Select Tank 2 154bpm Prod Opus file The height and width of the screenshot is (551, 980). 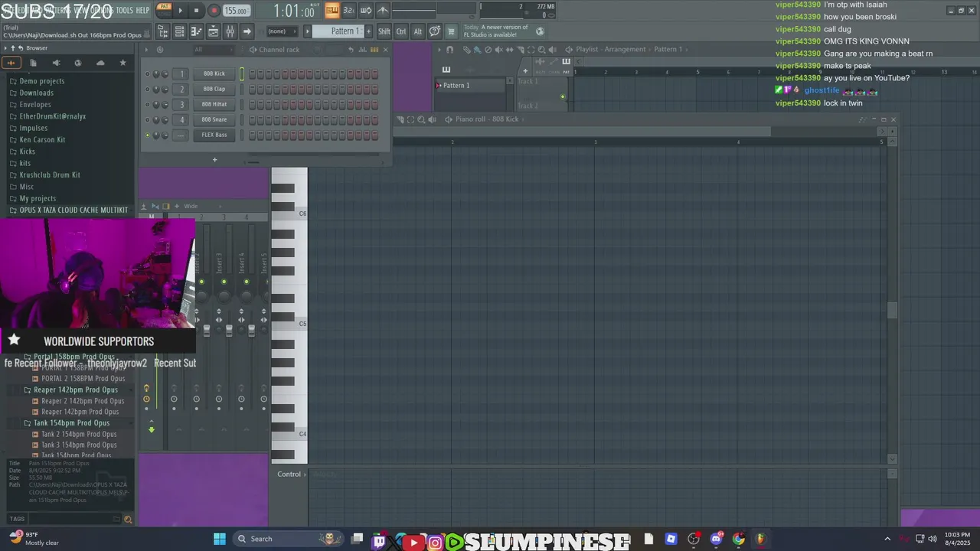(79, 434)
